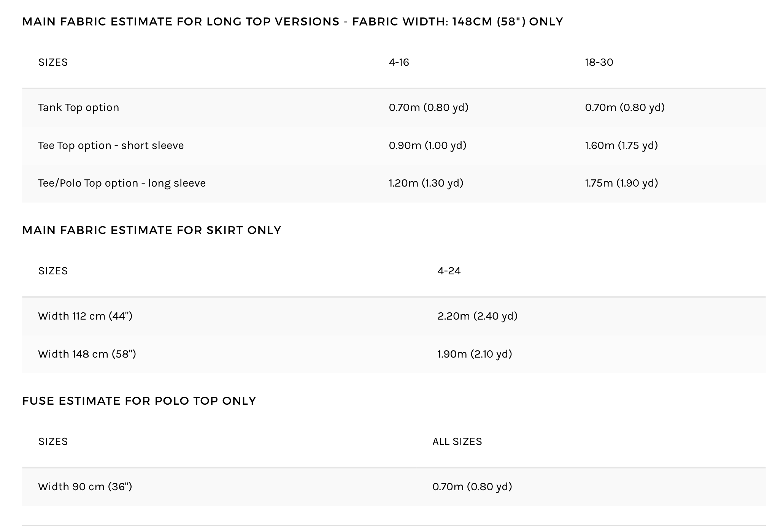Image resolution: width=778 pixels, height=532 pixels.
Task: Select Tee/Polo Top long sleeve label
Action: (x=122, y=183)
